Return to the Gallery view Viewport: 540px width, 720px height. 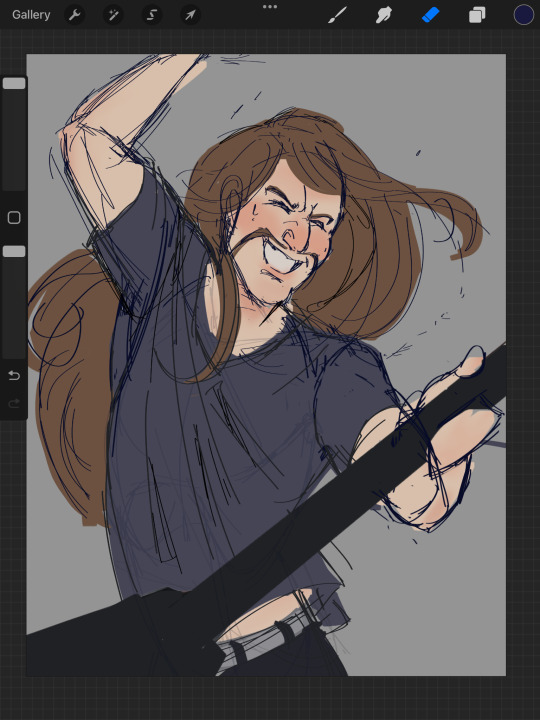(x=31, y=15)
